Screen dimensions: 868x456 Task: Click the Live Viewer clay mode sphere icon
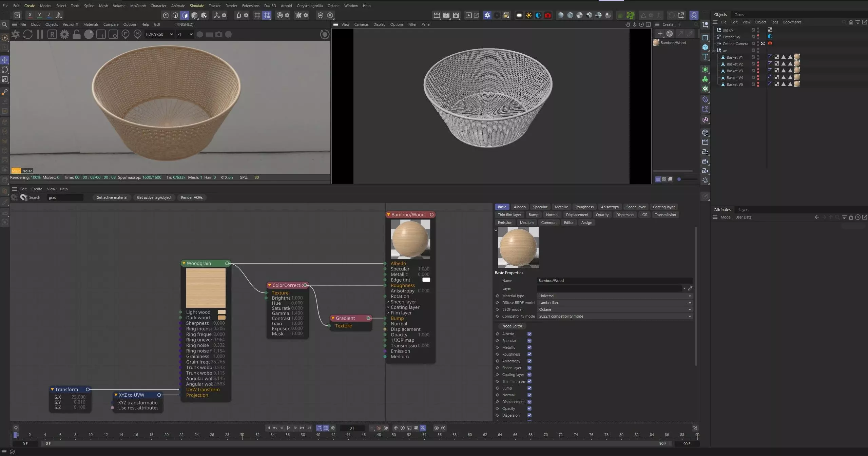coord(89,34)
